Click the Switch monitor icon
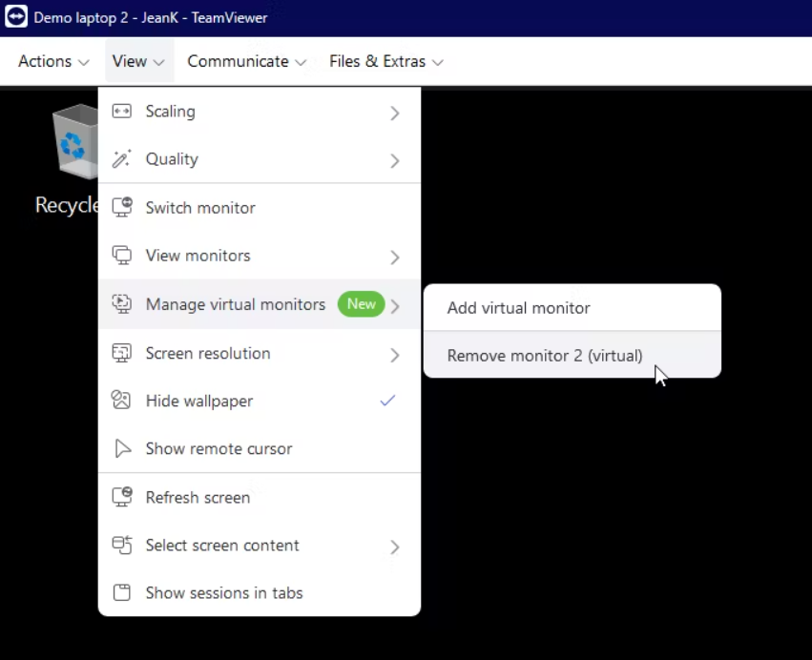Screen dimensions: 812x660 (121, 208)
